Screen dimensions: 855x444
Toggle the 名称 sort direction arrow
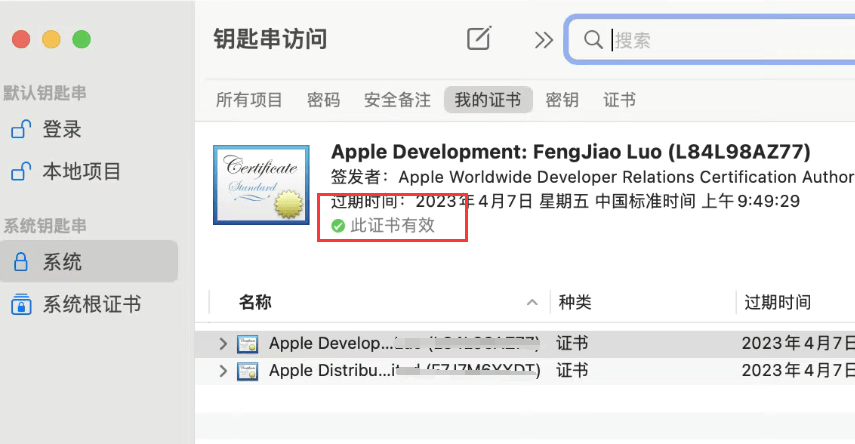coord(532,302)
